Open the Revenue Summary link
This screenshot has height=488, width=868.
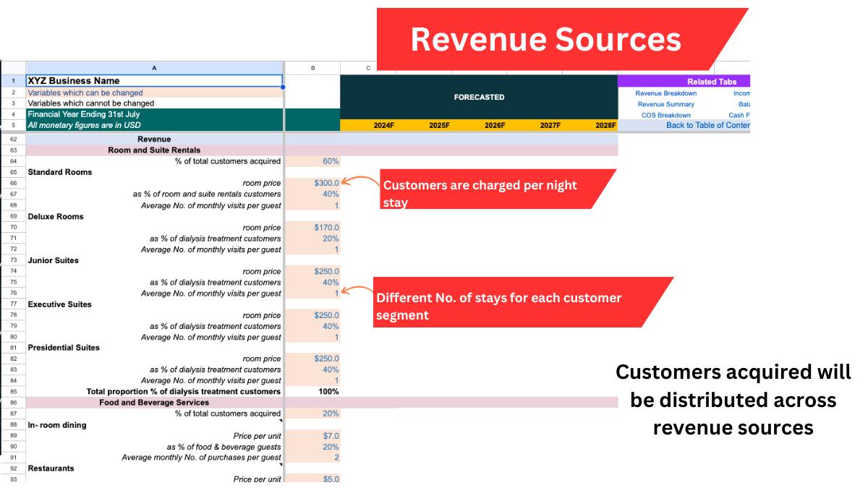coord(666,104)
